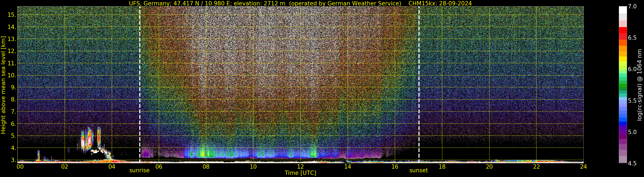The height and width of the screenshot is (177, 644).
Task: Click the '11.' height tick label
Action: point(12,63)
